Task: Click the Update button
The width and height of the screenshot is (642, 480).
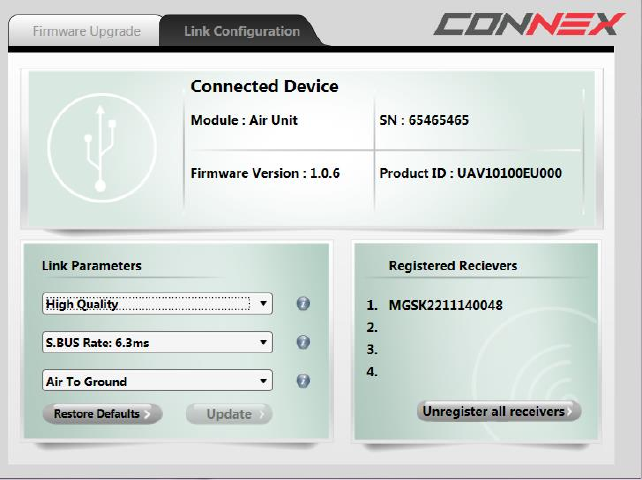Action: tap(229, 414)
